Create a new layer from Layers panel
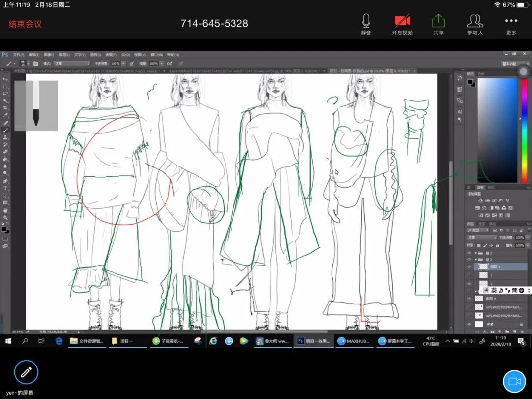532x399 pixels. pyautogui.click(x=514, y=332)
